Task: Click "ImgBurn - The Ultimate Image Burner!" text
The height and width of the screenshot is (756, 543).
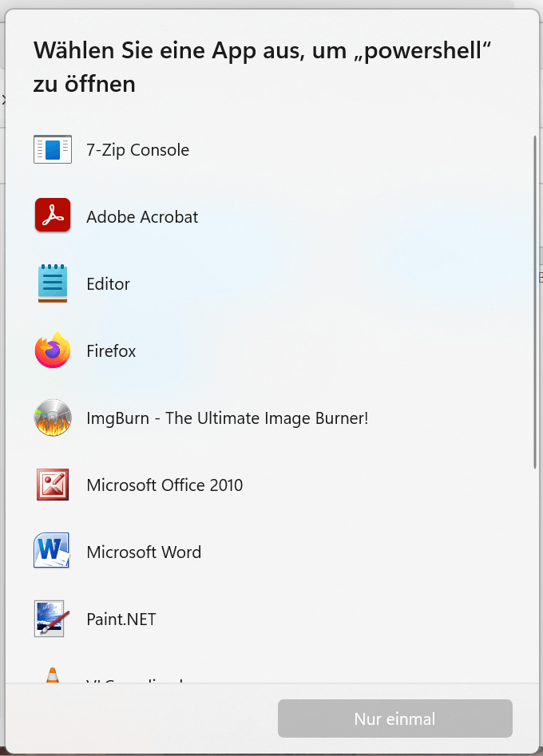Action: (x=227, y=418)
